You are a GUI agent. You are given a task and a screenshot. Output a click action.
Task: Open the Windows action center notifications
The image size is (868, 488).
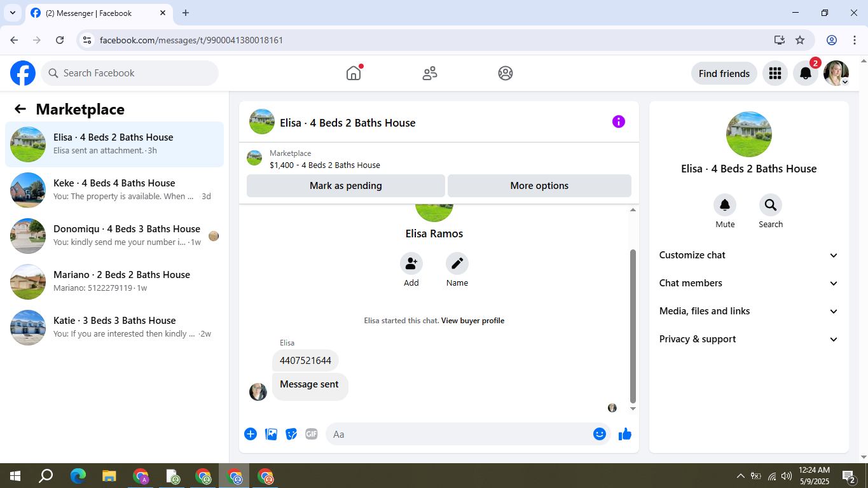(849, 476)
